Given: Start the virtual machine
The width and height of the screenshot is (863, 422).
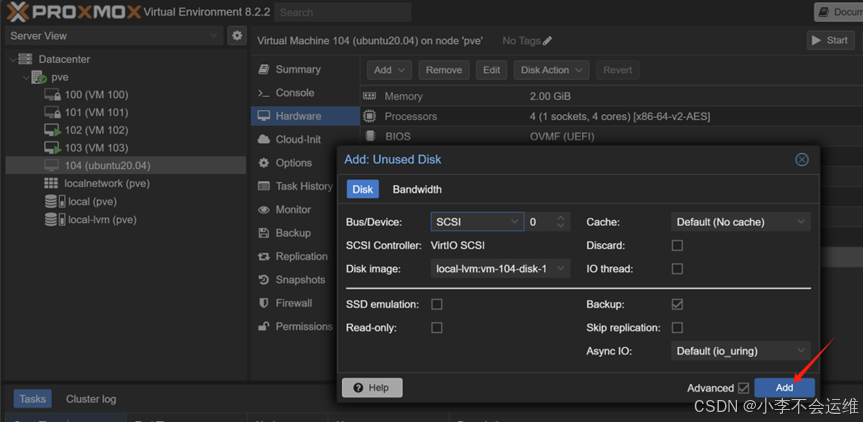Looking at the screenshot, I should (x=831, y=40).
